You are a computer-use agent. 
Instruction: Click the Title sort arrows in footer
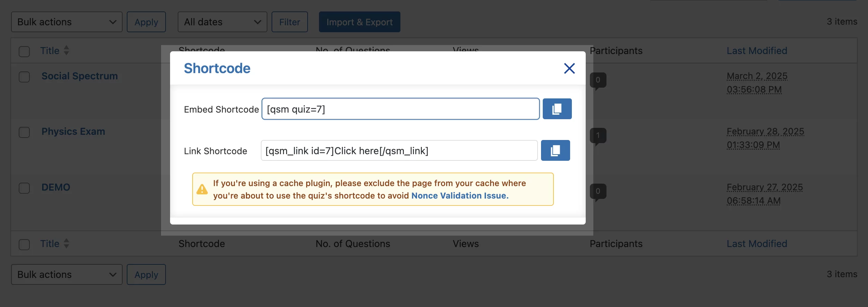click(x=66, y=244)
